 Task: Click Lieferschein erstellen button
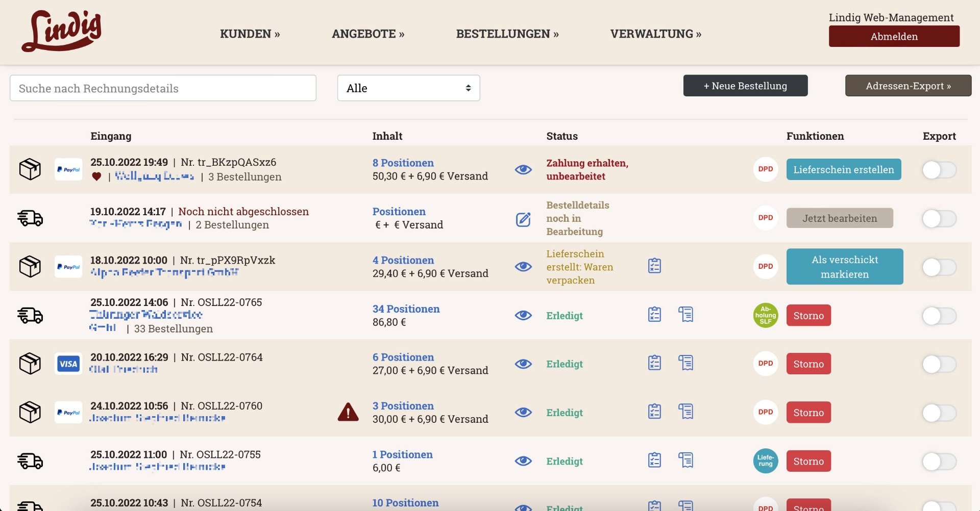coord(843,169)
